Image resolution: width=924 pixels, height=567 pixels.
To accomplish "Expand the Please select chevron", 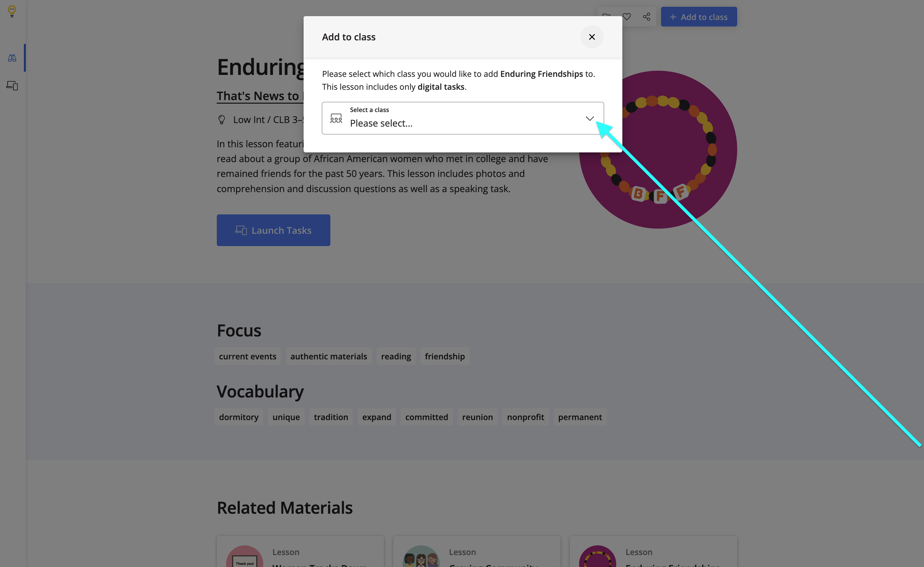I will [589, 118].
